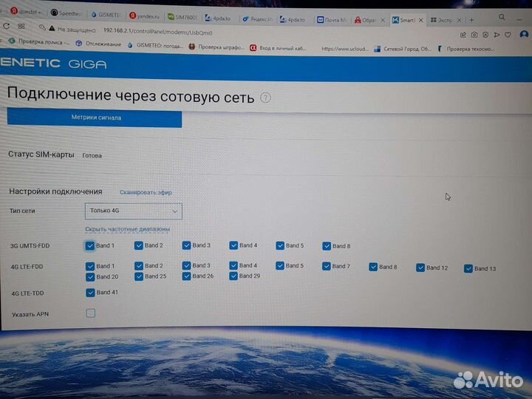Toggle Band 8 in the 4G LTE-FDD row
This screenshot has height=399, width=532.
(373, 267)
